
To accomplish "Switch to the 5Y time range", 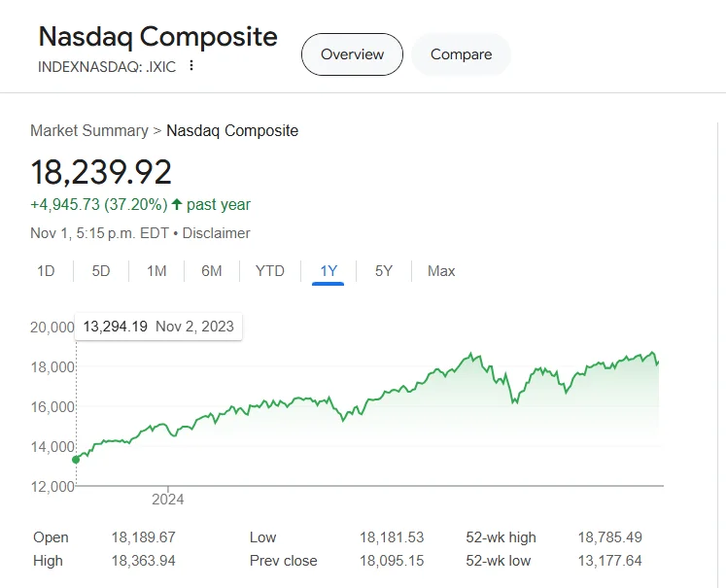I will click(x=384, y=271).
